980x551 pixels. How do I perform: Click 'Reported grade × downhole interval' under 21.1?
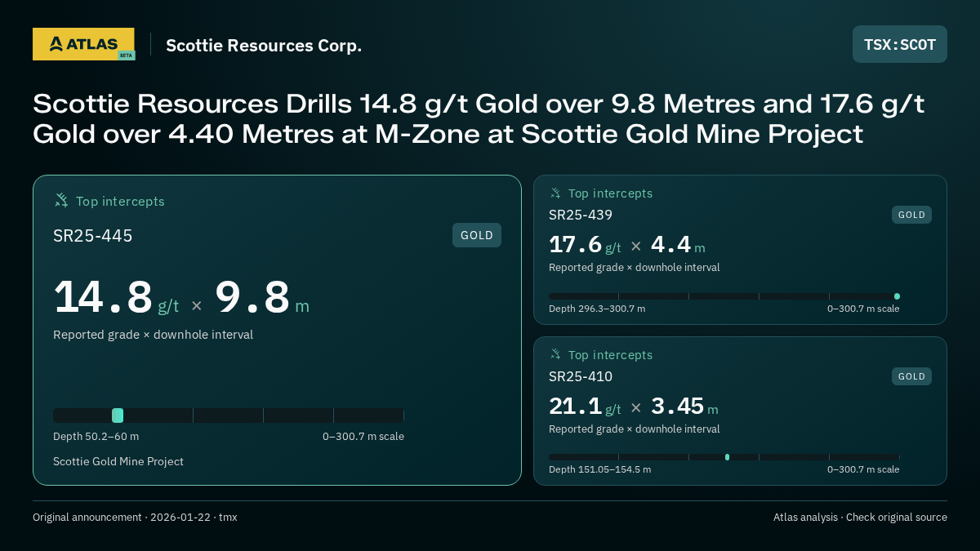pos(635,429)
